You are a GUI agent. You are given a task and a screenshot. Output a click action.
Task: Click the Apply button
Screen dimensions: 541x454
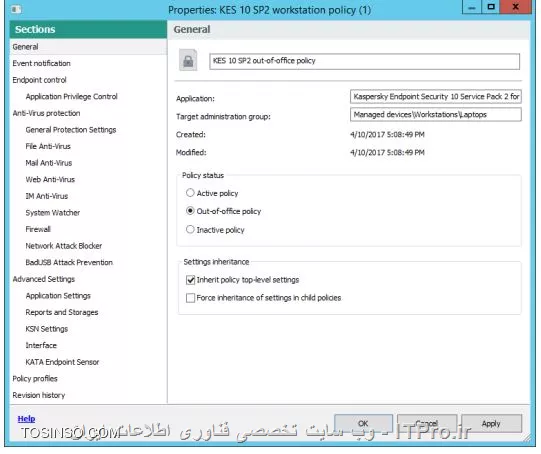pos(491,423)
